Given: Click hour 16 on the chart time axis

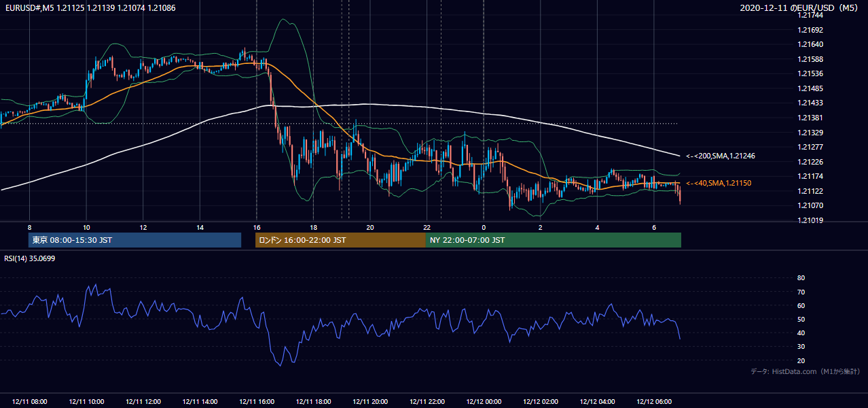Looking at the screenshot, I should click(256, 226).
